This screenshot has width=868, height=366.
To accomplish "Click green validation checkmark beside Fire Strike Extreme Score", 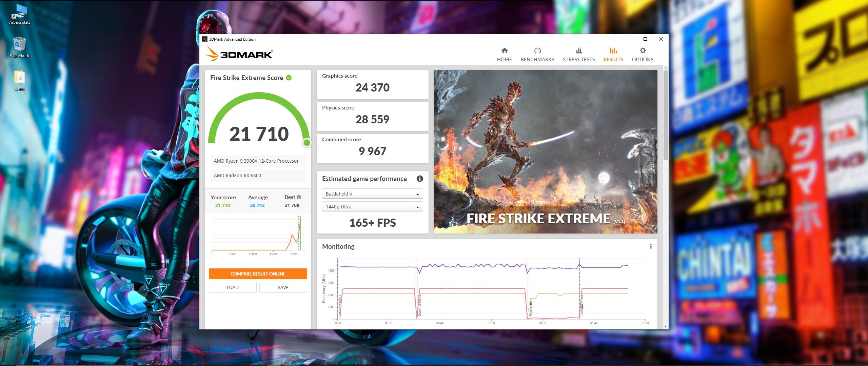I will pos(289,78).
